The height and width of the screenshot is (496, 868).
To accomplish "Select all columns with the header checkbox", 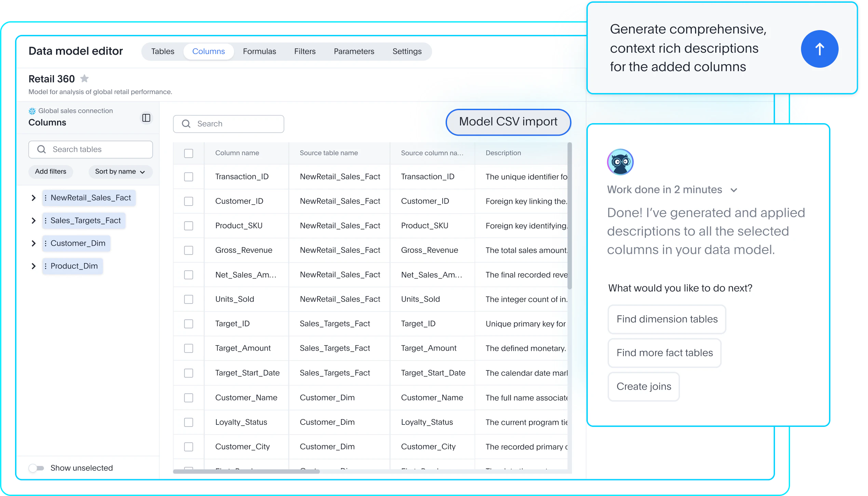I will pyautogui.click(x=189, y=153).
